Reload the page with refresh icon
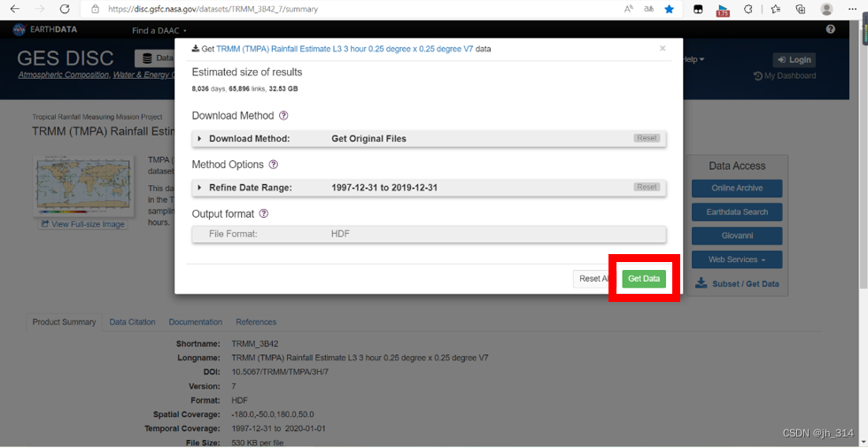The height and width of the screenshot is (448, 868). pyautogui.click(x=65, y=10)
